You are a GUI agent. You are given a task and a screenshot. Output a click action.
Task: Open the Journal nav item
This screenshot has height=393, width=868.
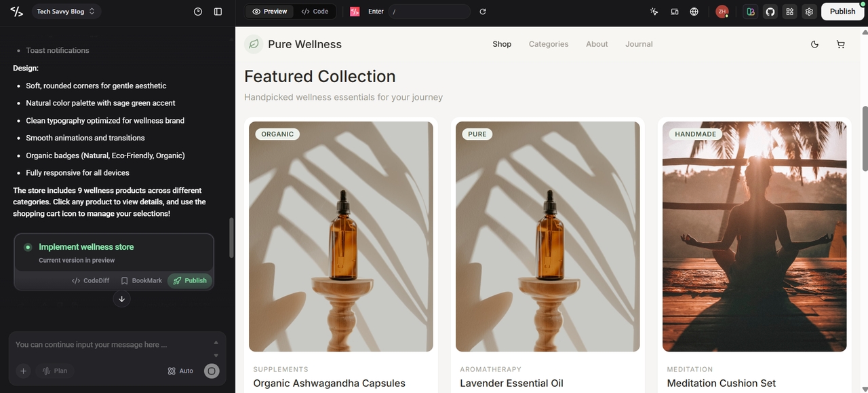[639, 44]
